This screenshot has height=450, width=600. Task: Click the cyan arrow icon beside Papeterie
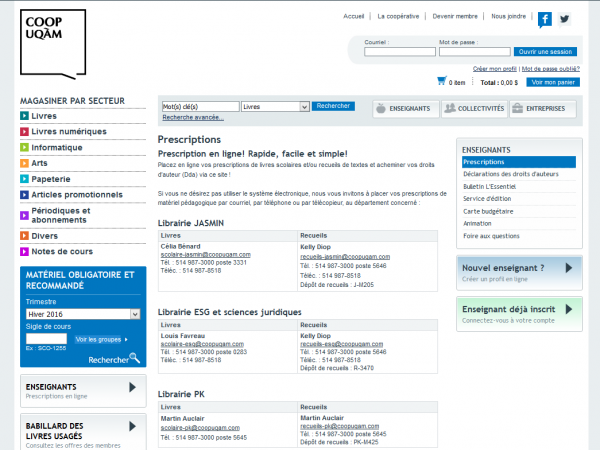pyautogui.click(x=24, y=179)
